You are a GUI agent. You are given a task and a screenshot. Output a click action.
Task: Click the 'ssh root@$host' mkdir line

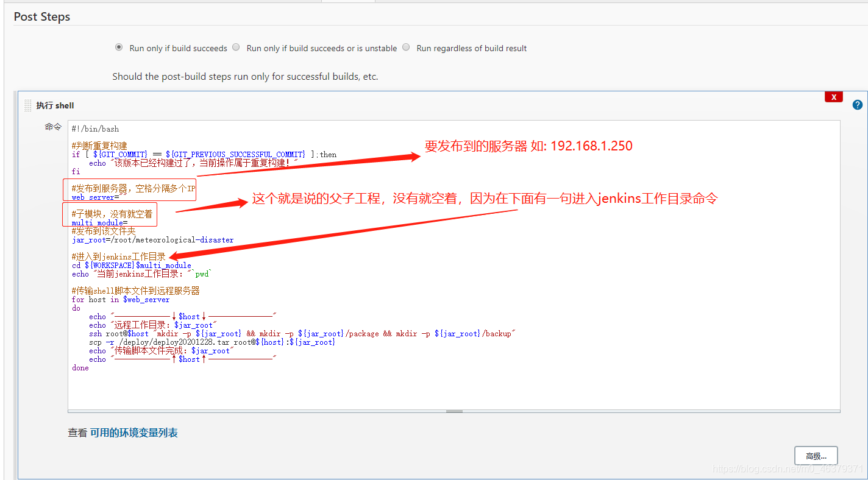pyautogui.click(x=302, y=334)
